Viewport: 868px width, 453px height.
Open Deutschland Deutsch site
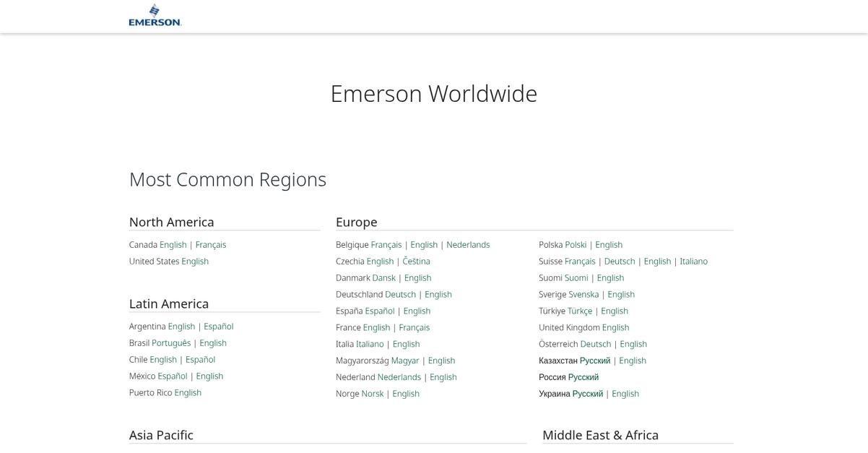[401, 295]
